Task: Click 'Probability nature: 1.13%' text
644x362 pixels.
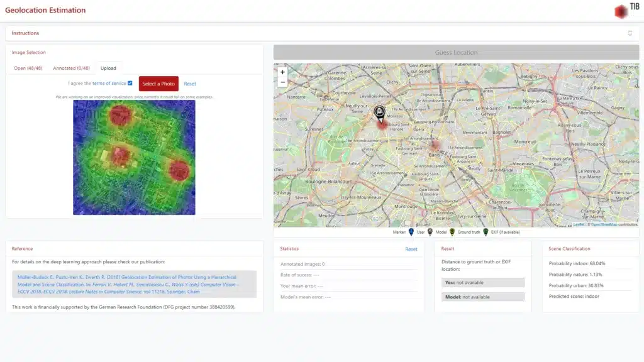Action: [x=575, y=275]
